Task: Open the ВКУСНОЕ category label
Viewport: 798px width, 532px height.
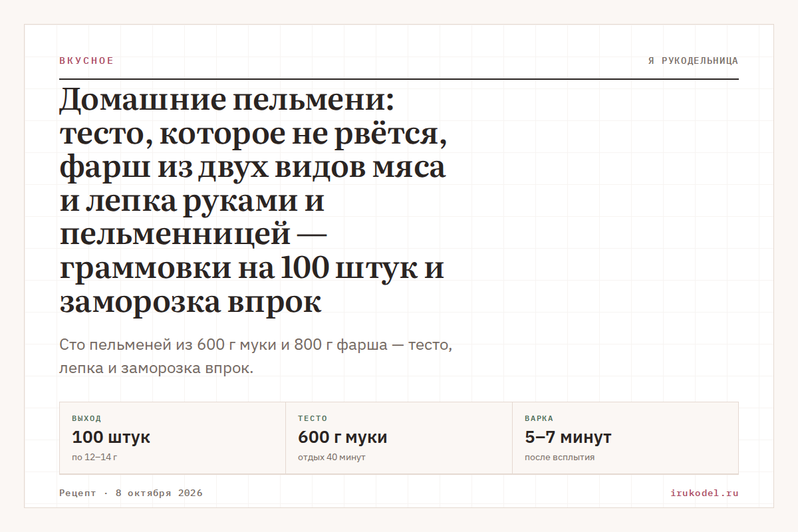Action: [86, 61]
